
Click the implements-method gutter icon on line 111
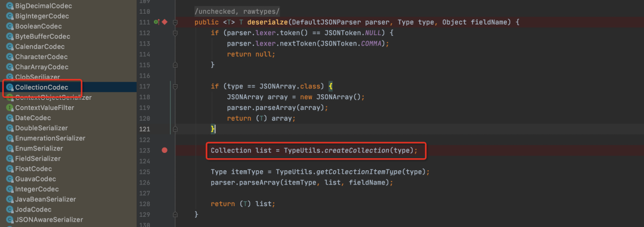coord(156,22)
